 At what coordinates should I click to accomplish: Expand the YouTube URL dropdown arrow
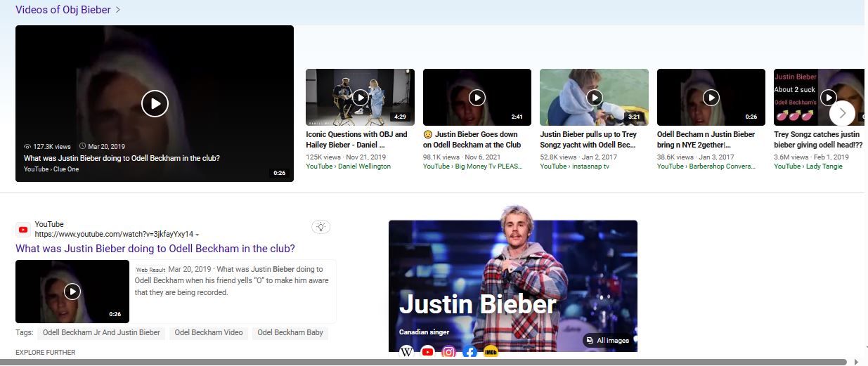[x=197, y=235]
